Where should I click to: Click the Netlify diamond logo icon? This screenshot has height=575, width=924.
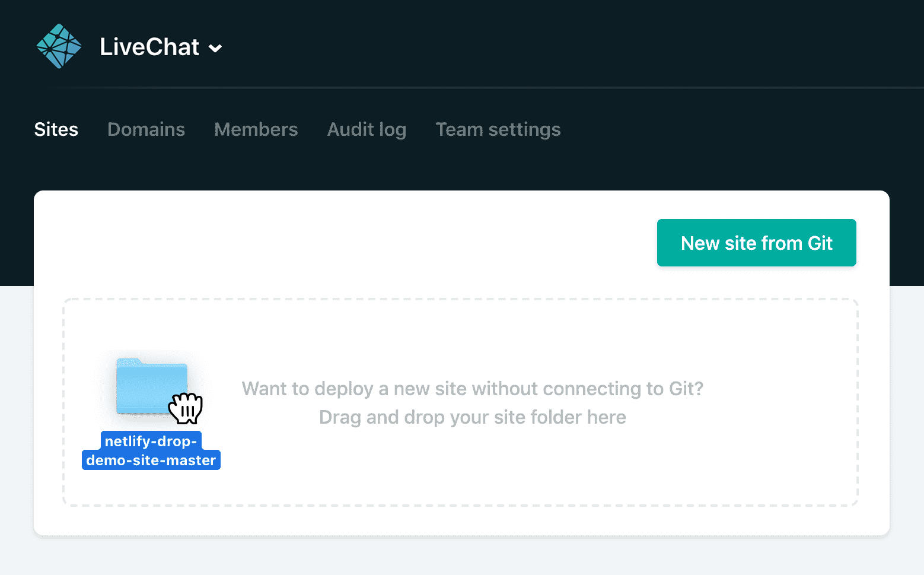[59, 46]
